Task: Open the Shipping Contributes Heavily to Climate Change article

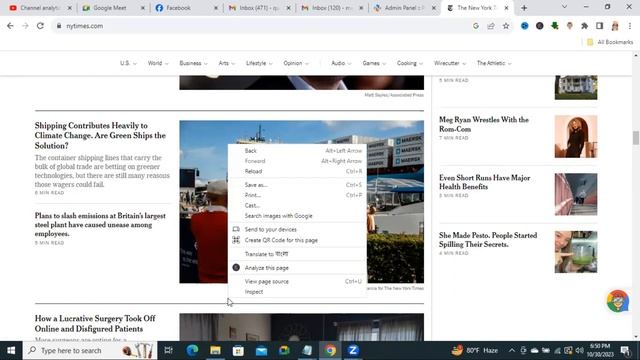Action: [x=100, y=136]
